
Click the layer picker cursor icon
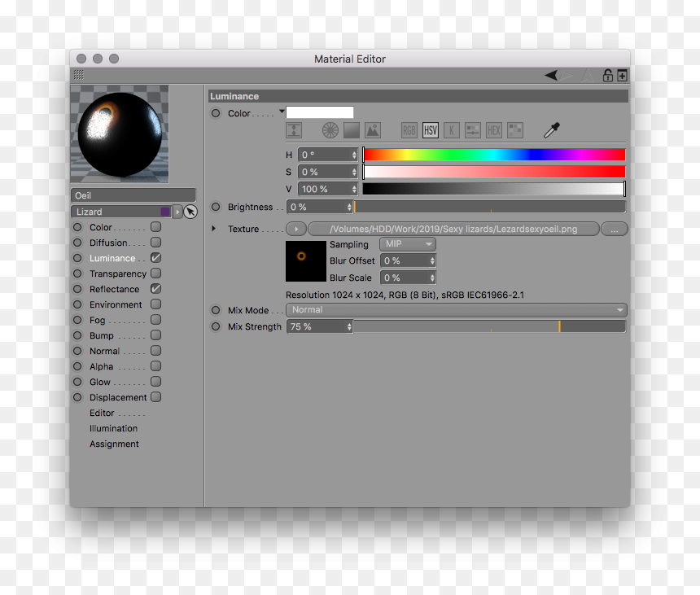tap(190, 212)
